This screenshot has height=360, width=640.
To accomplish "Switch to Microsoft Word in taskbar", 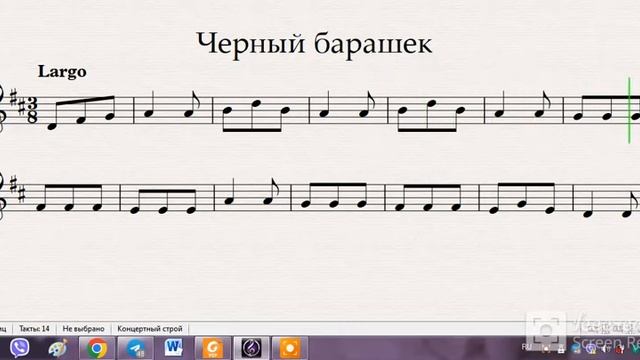I will click(x=173, y=348).
